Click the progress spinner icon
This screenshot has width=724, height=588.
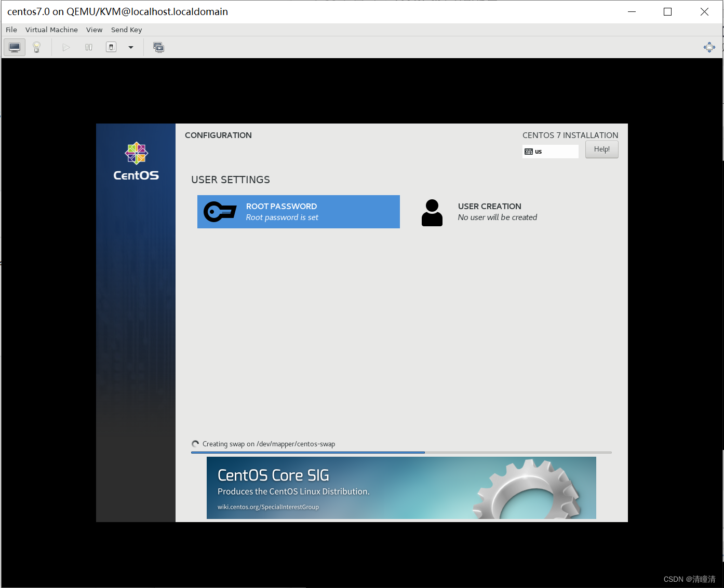point(195,444)
